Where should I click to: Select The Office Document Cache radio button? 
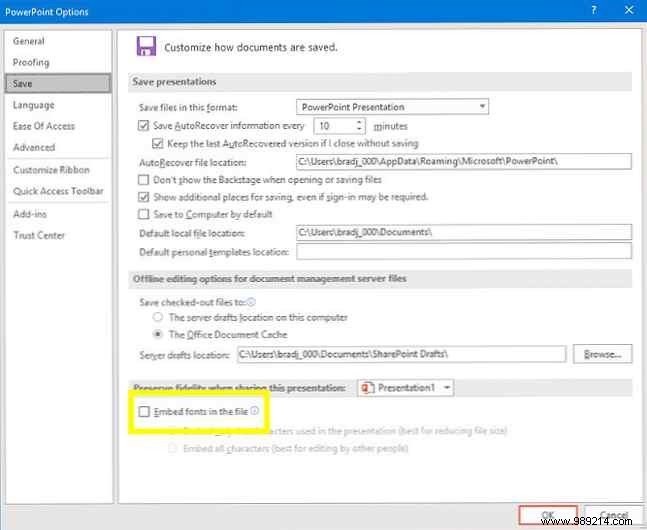pos(158,334)
